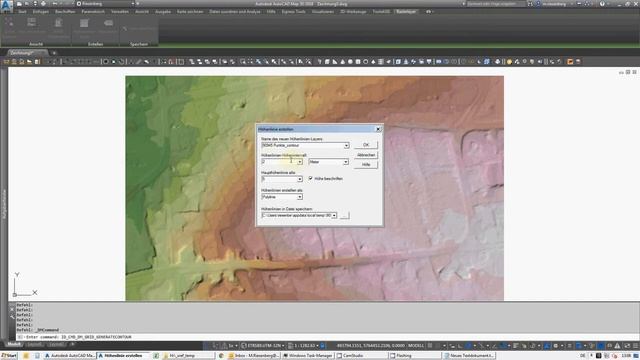640x360 pixels.
Task: Expand the Höhenintervall value dropdown
Action: (300, 162)
